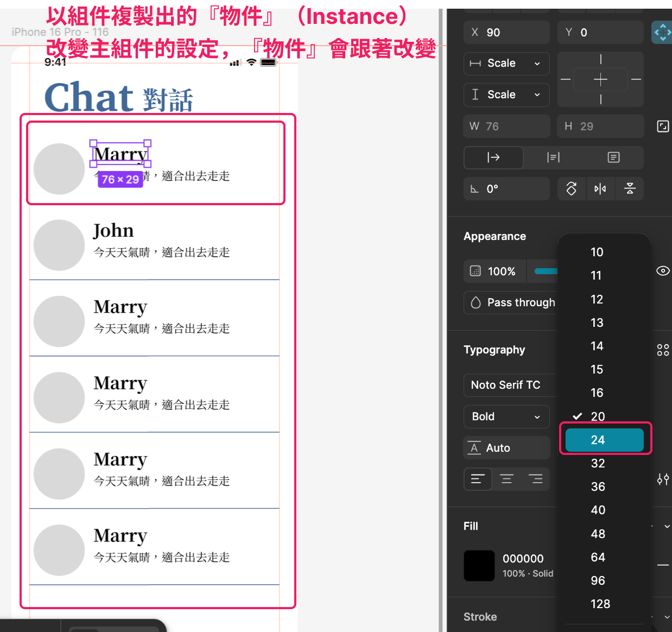The width and height of the screenshot is (672, 632).
Task: Set text alignment to right
Action: (535, 479)
